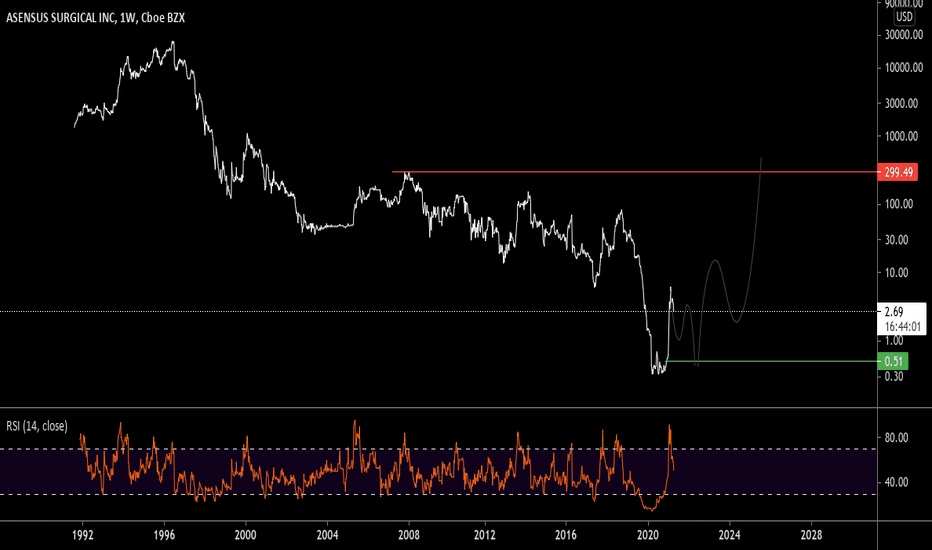Click the 10000.00 price axis label
This screenshot has width=932, height=550.
coord(904,68)
